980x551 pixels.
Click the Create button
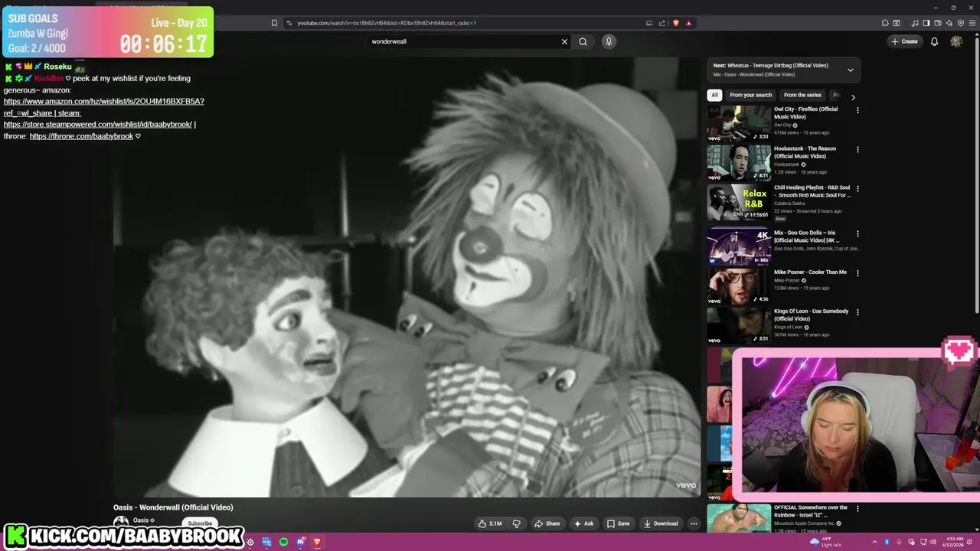[x=904, y=41]
